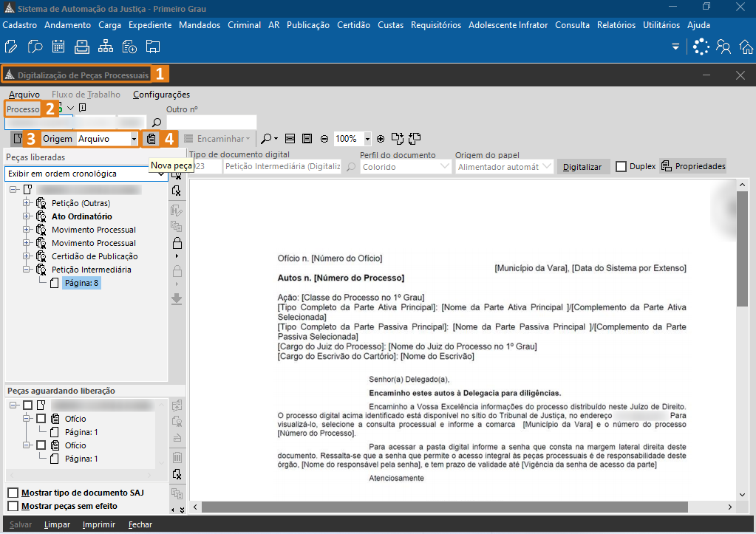Select Página: 8 in the released pieces tree
Image resolution: width=756 pixels, height=534 pixels.
pos(81,283)
